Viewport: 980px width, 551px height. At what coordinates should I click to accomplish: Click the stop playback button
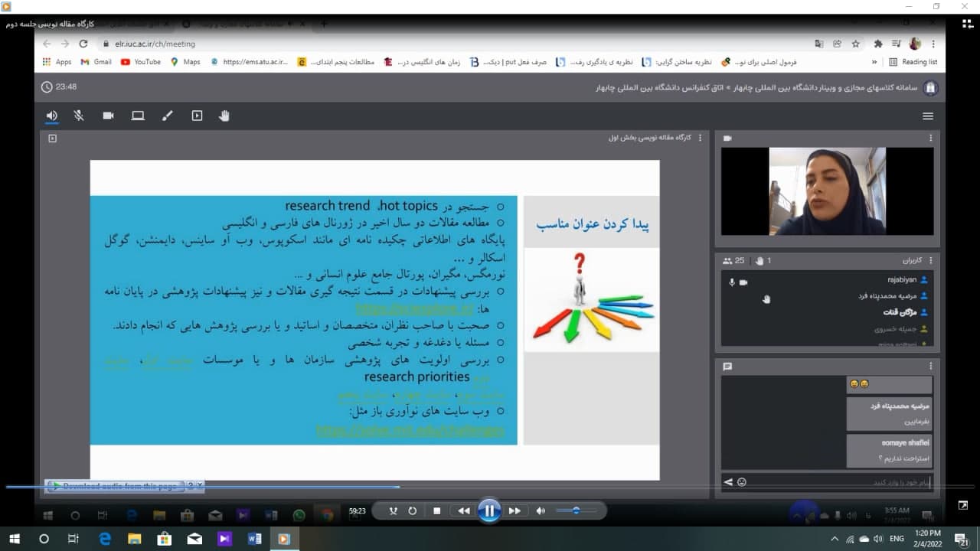[436, 510]
